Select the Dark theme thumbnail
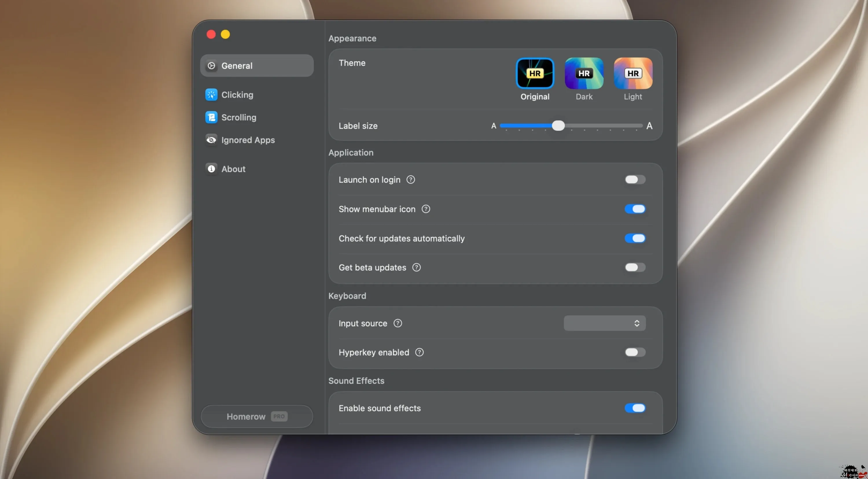 pos(584,73)
